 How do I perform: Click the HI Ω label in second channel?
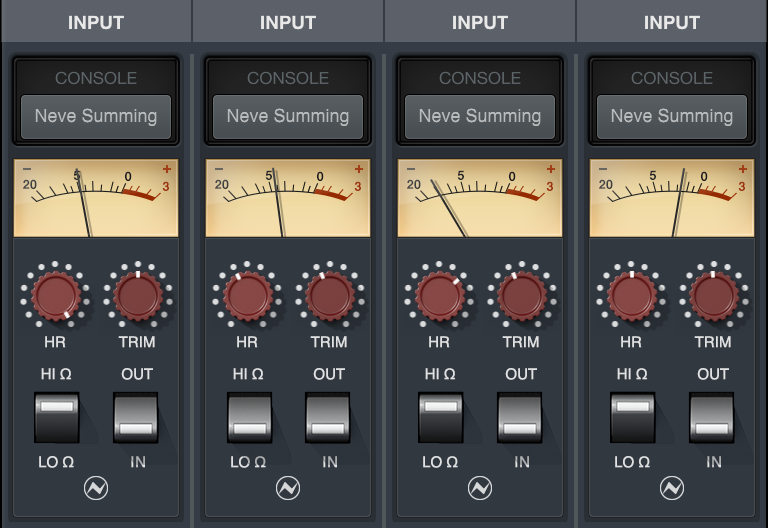click(x=248, y=374)
